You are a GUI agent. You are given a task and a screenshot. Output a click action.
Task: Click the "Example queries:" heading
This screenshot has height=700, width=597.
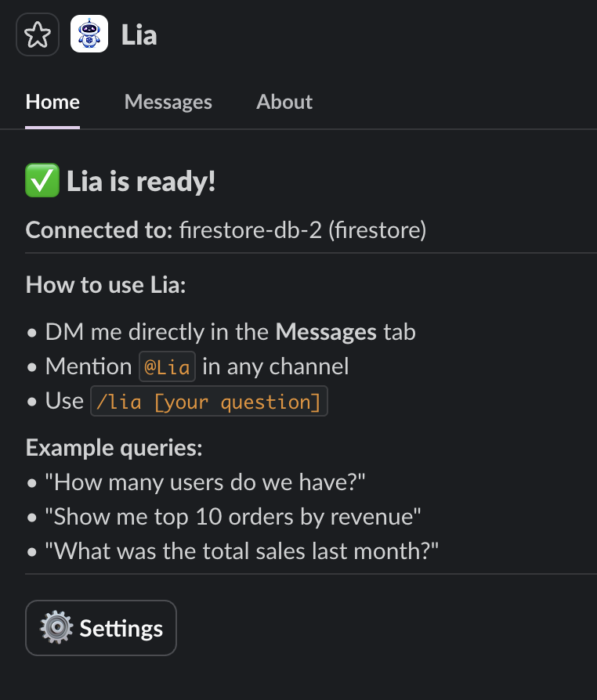(114, 448)
